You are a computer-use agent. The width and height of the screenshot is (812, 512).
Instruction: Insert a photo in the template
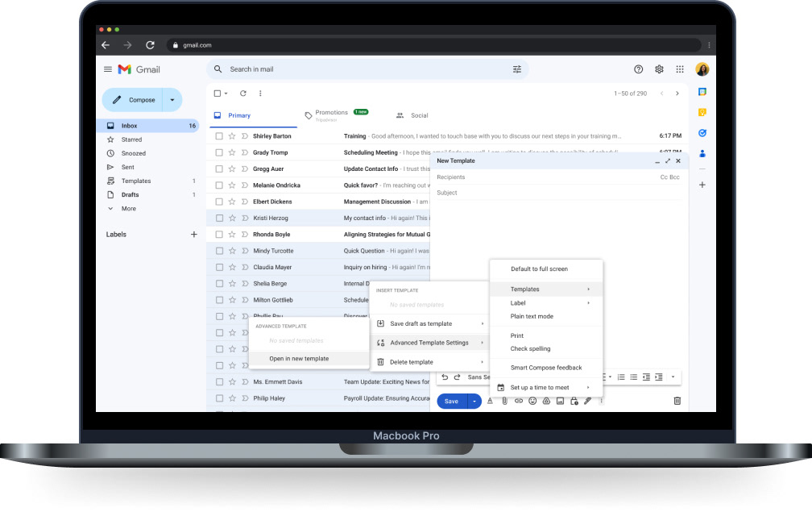[561, 401]
